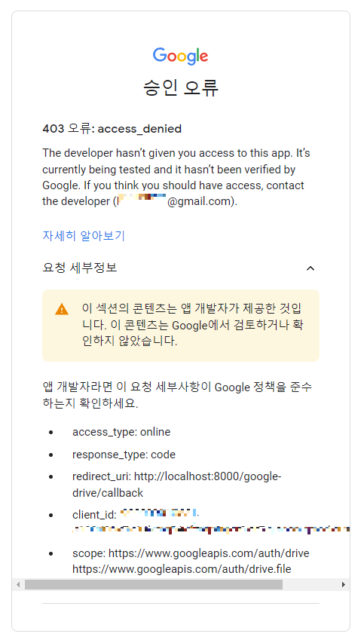
Task: Click the auth/drive.file scope URL
Action: [x=182, y=569]
